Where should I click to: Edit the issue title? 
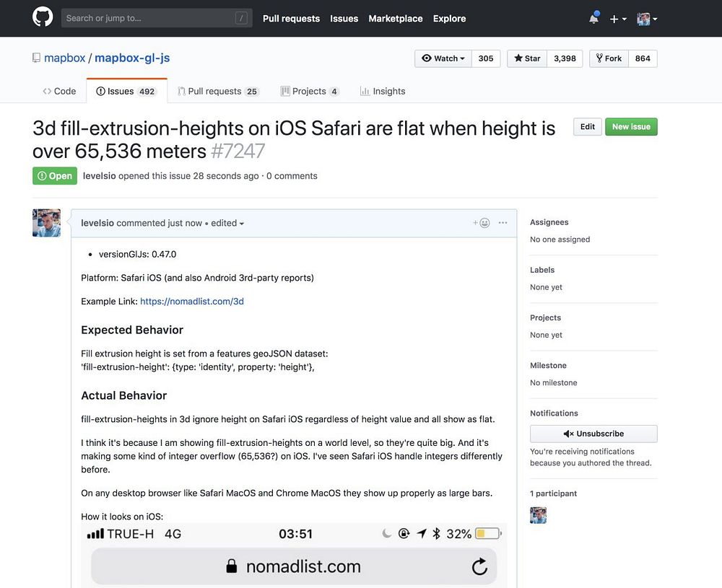[x=588, y=127]
